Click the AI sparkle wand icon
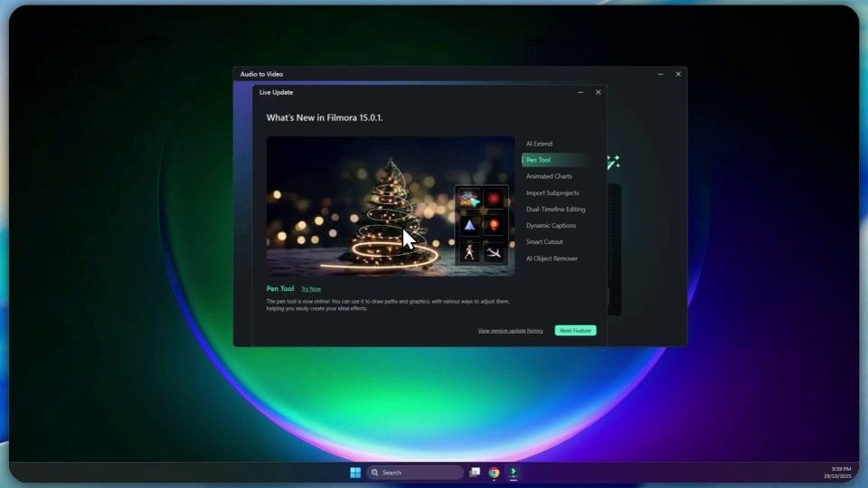The image size is (868, 488). coord(613,162)
